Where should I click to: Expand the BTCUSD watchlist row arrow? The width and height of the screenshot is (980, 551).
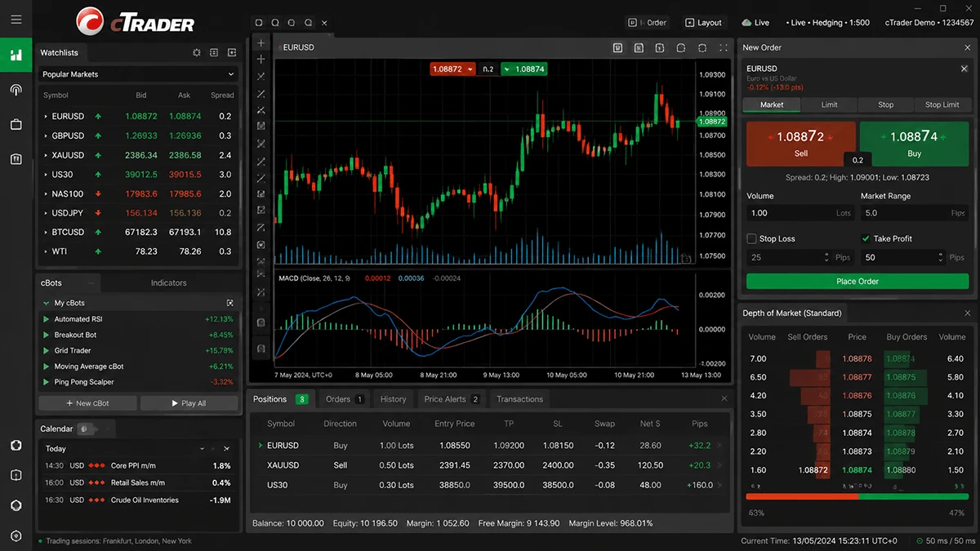tap(46, 233)
